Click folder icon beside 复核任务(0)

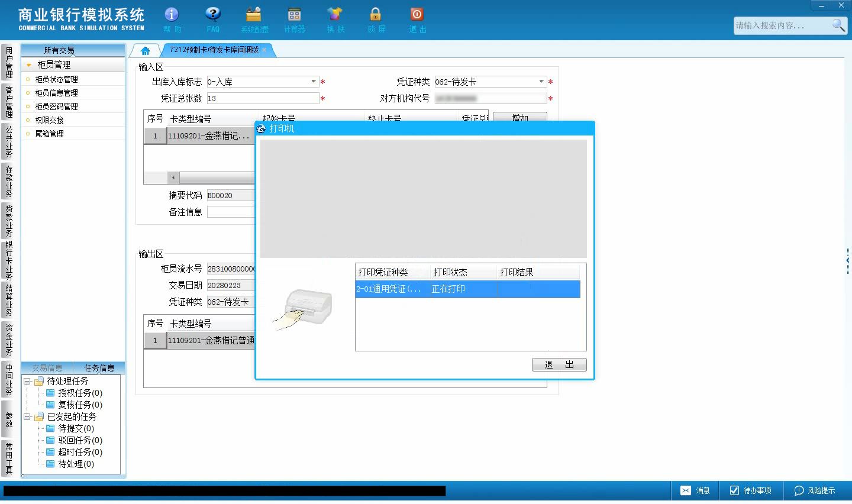click(50, 405)
